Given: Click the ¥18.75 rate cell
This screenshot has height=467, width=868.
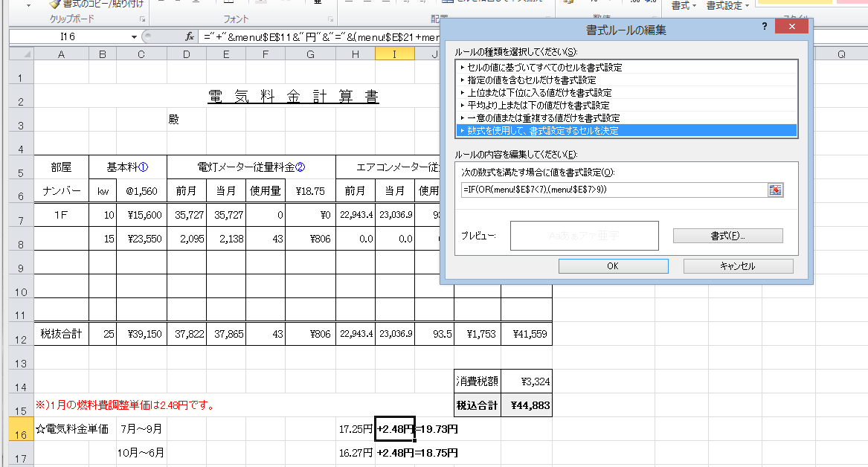Looking at the screenshot, I should tap(311, 191).
